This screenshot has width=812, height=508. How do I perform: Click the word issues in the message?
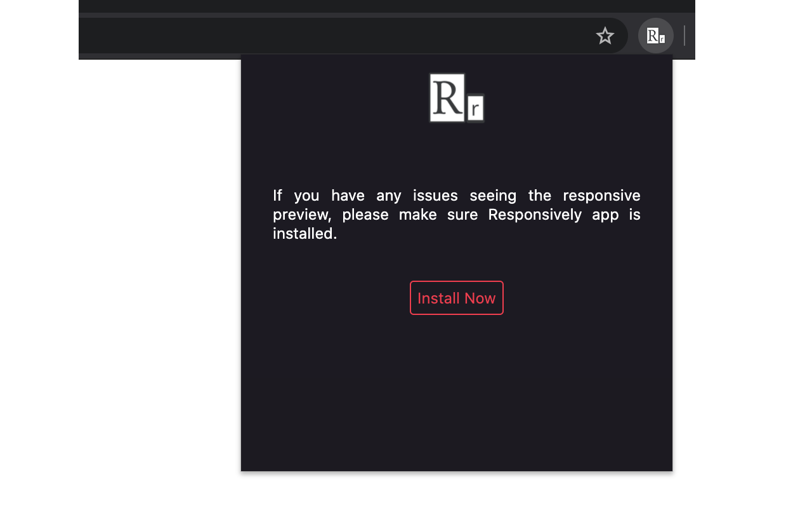pyautogui.click(x=435, y=195)
